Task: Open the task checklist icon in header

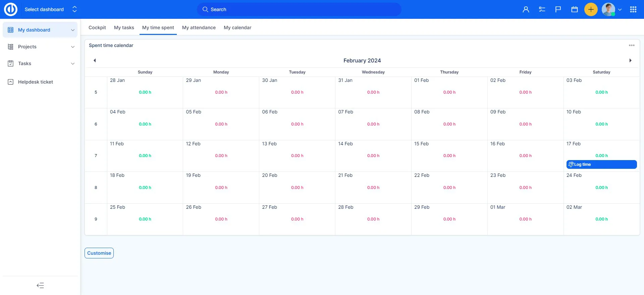Action: point(542,9)
